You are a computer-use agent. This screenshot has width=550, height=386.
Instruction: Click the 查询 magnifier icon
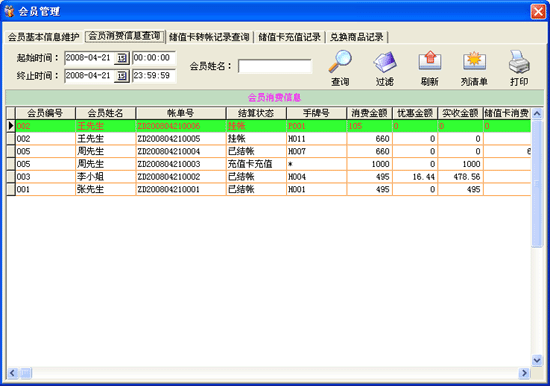click(340, 62)
